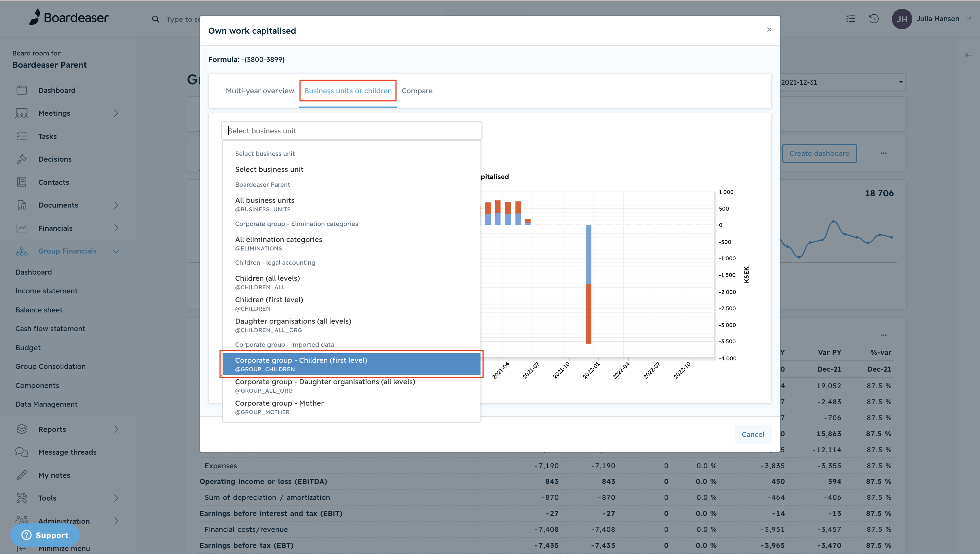Viewport: 980px width, 554px height.
Task: Click the My notes pencil icon
Action: point(22,475)
